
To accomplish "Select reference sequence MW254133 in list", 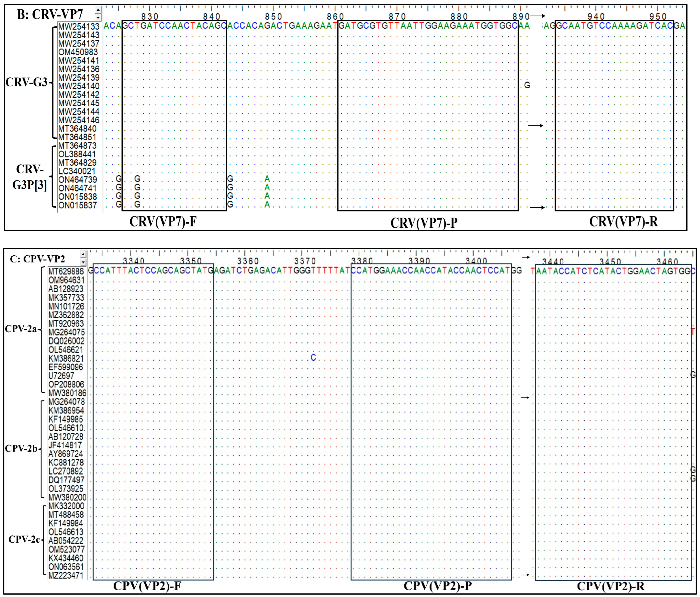I will pyautogui.click(x=79, y=27).
